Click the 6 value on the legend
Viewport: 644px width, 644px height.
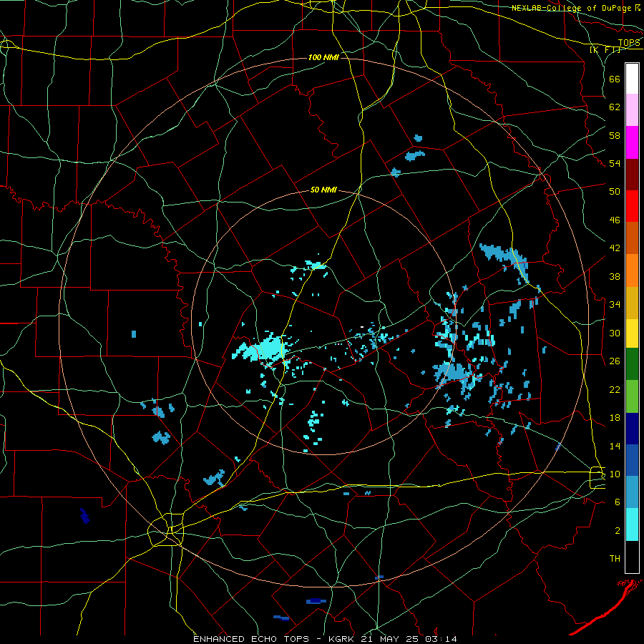point(618,502)
